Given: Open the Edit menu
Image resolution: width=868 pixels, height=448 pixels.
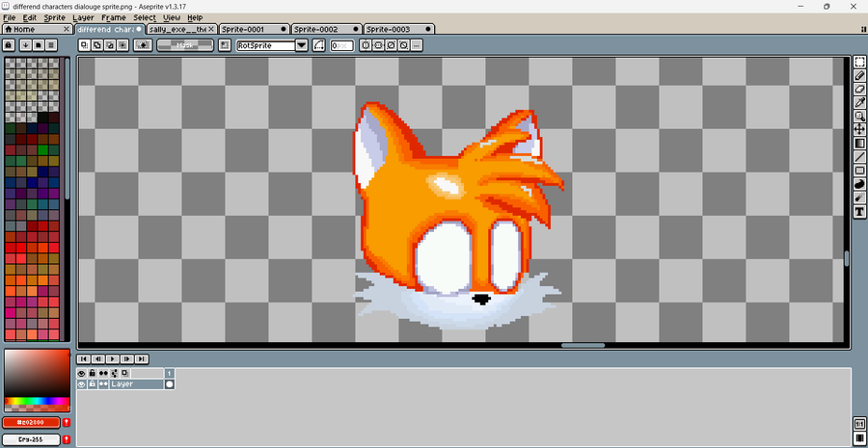Looking at the screenshot, I should tap(29, 17).
